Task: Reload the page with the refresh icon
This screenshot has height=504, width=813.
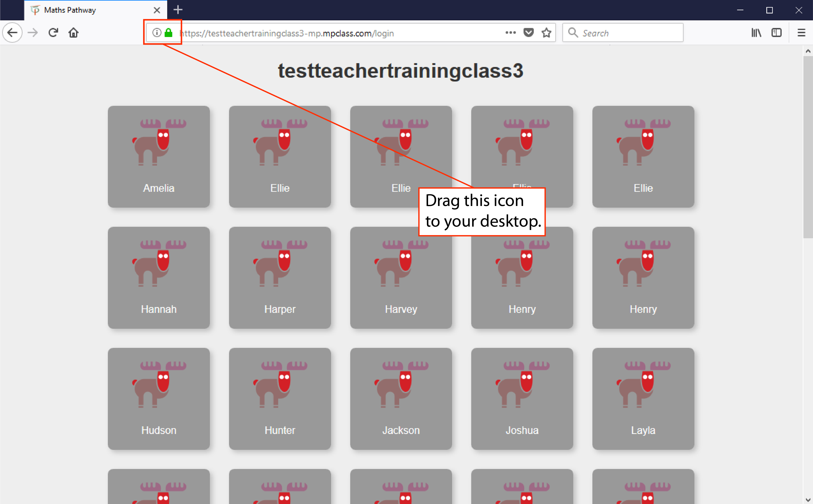Action: 53,33
